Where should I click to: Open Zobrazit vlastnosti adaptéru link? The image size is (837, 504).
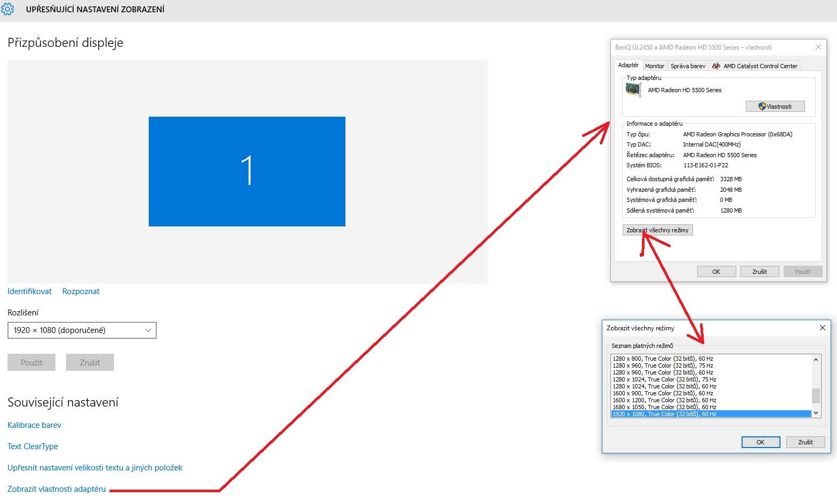click(57, 489)
